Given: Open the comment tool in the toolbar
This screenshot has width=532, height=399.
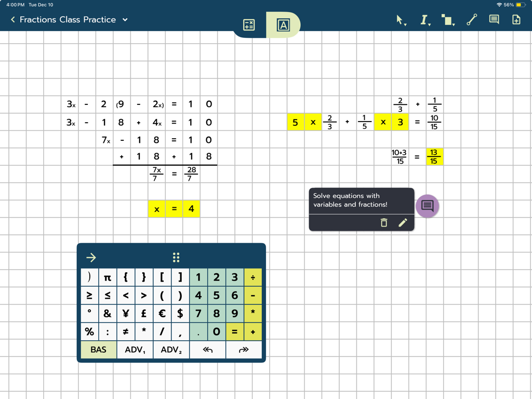Looking at the screenshot, I should coord(494,19).
